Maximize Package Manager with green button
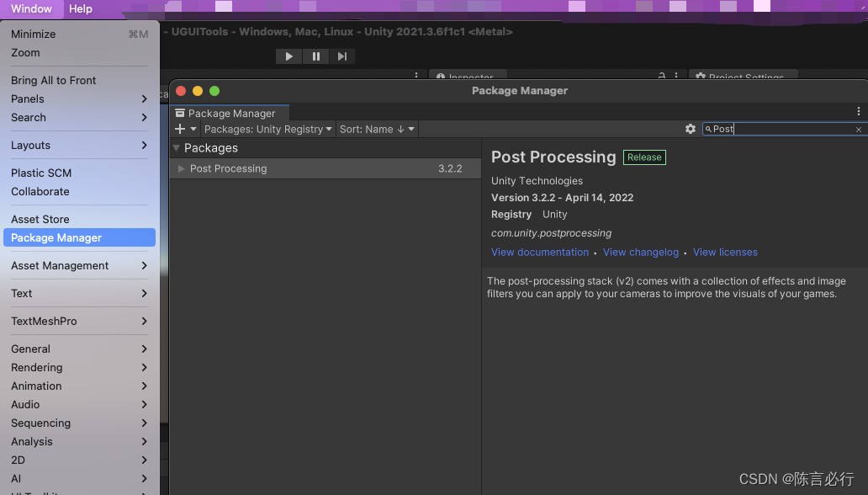 click(214, 91)
